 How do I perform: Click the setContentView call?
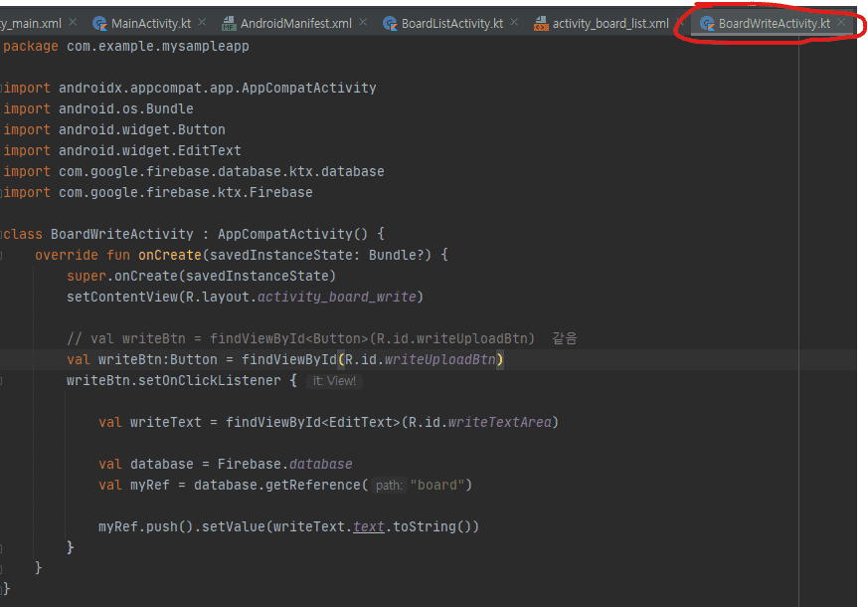point(122,298)
